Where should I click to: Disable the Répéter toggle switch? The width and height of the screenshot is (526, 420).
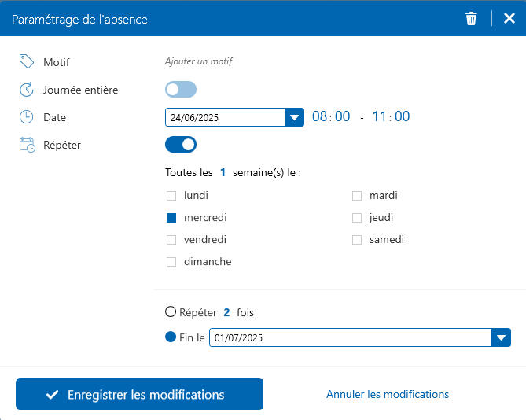180,145
